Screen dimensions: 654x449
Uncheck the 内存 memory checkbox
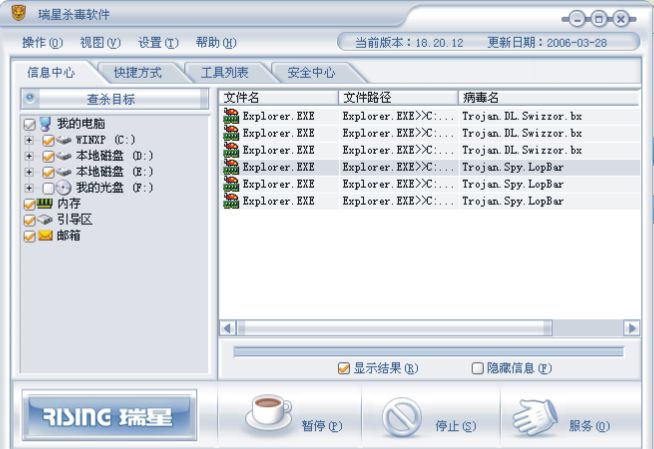pos(30,204)
